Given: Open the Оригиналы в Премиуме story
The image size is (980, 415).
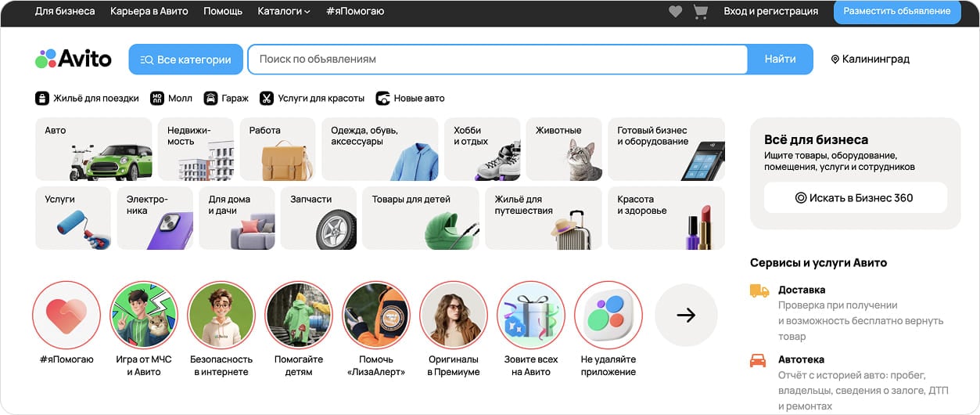Looking at the screenshot, I should [x=454, y=315].
